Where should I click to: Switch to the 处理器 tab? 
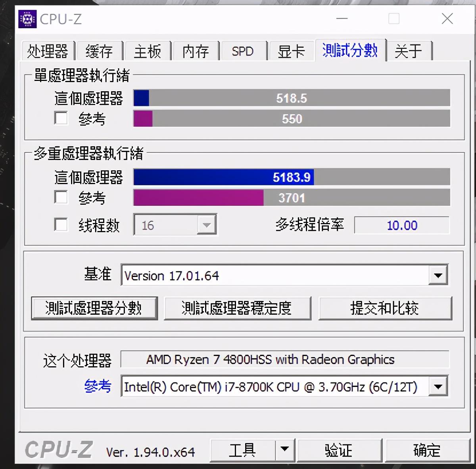(47, 51)
